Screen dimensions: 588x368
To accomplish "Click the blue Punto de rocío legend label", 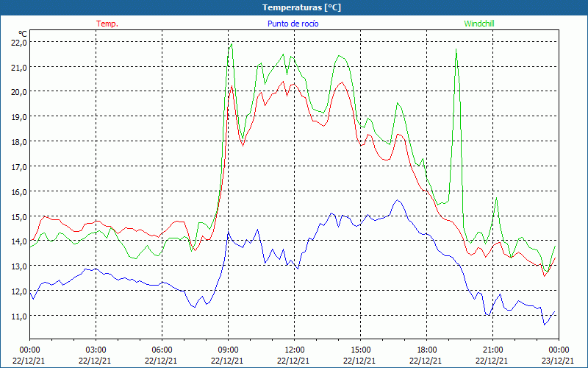I will click(293, 24).
